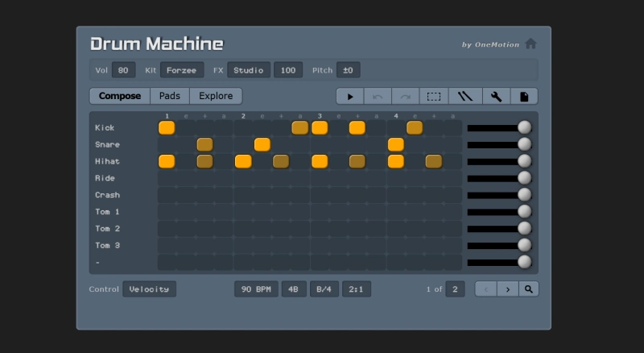Open the Control dropdown showing Velocity

[x=149, y=289]
